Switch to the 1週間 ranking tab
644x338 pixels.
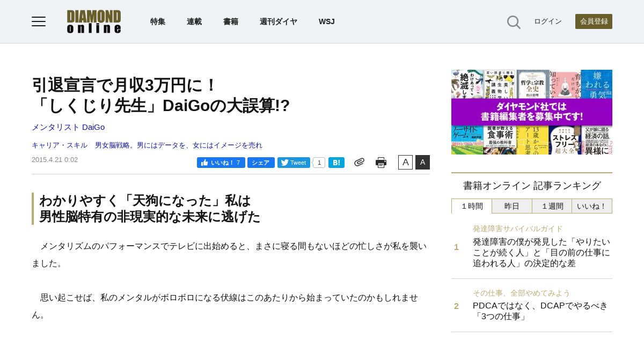pyautogui.click(x=552, y=206)
